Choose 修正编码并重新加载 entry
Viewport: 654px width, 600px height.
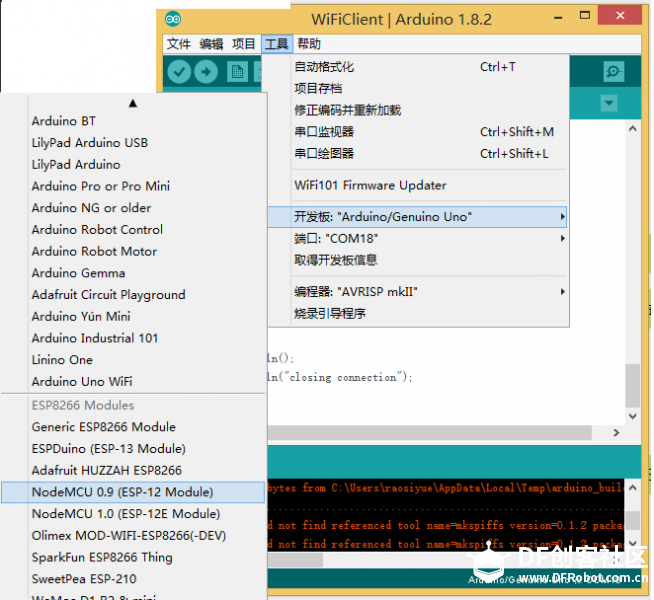(x=418, y=110)
